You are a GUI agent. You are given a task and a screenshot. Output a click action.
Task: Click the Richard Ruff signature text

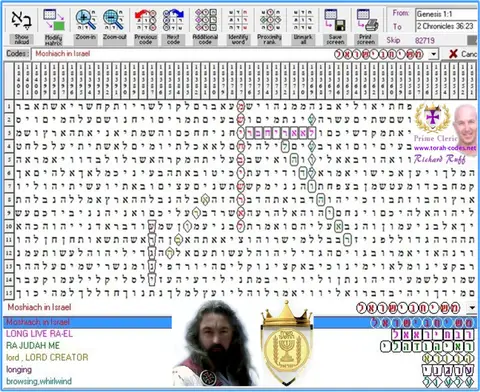coord(439,159)
